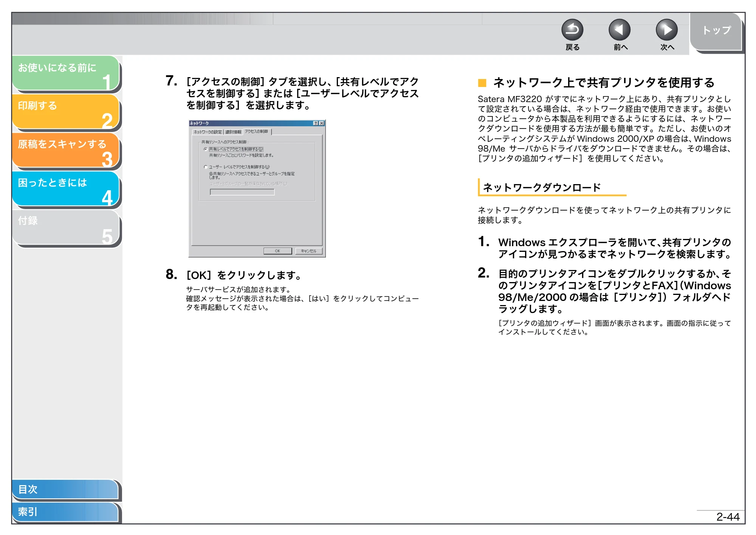This screenshot has width=756, height=535.
Task: Click the OK button in the ネットワーク dialog
Action: tap(278, 251)
